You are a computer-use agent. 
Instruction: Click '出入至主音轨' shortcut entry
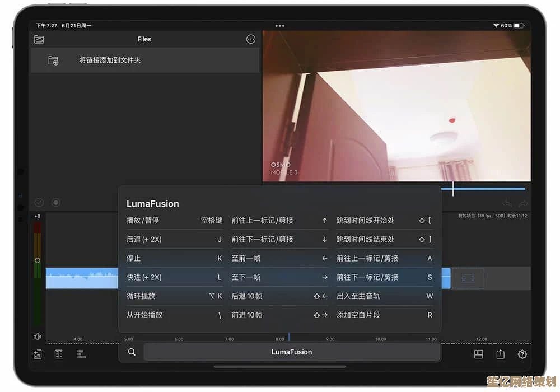coord(385,296)
